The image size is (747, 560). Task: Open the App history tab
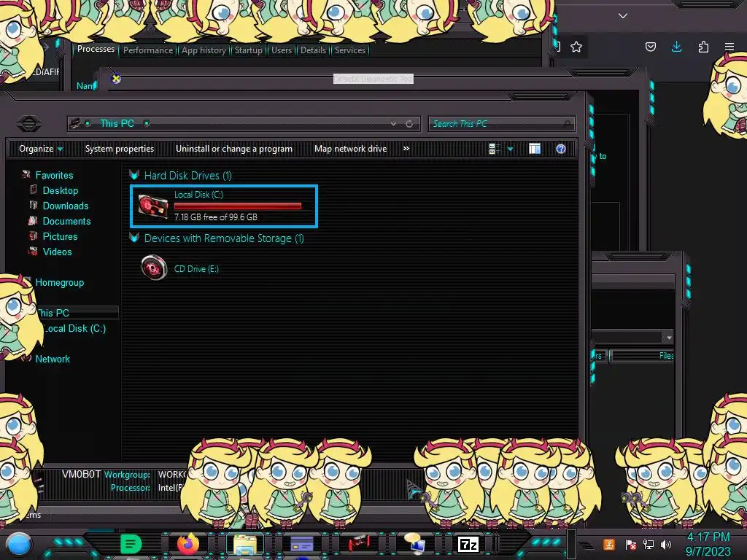click(x=204, y=50)
